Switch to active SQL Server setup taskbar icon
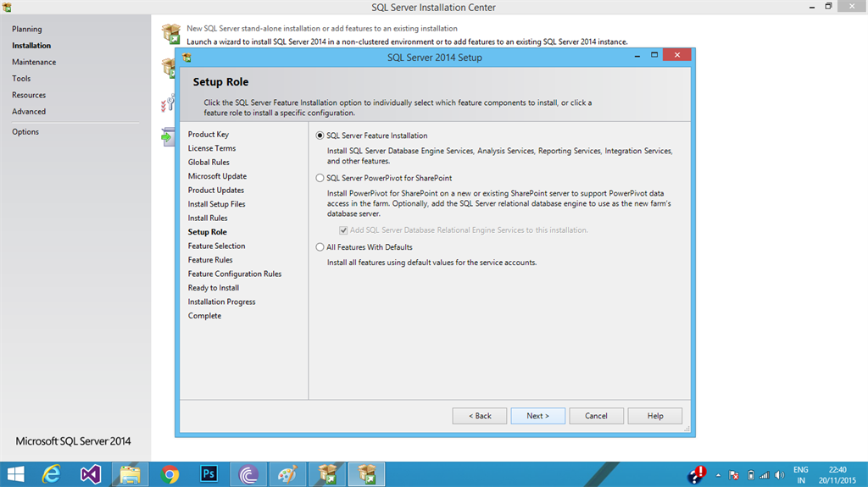The width and height of the screenshot is (868, 487). (x=366, y=474)
